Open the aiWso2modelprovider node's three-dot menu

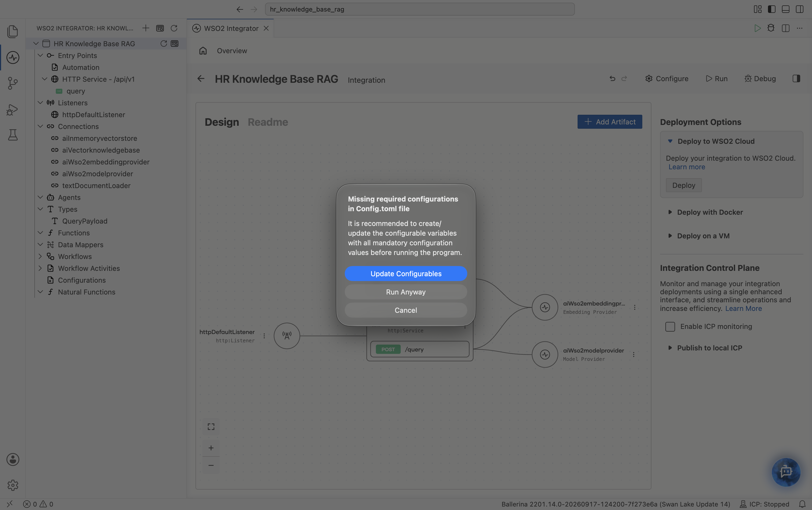634,354
